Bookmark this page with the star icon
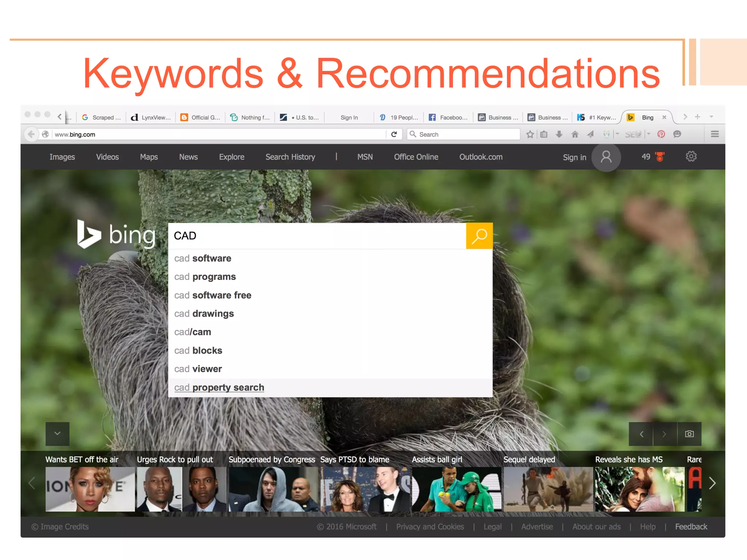The image size is (747, 560). coord(530,134)
